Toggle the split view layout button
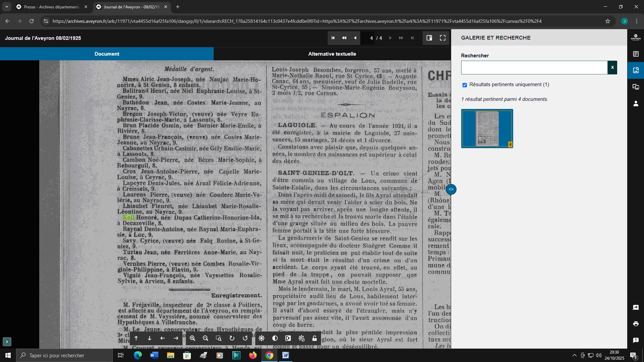 [429, 38]
